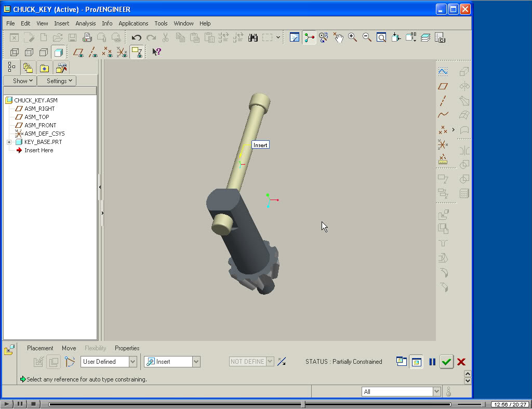Click the video play button
The width and height of the screenshot is (532, 409).
6,404
